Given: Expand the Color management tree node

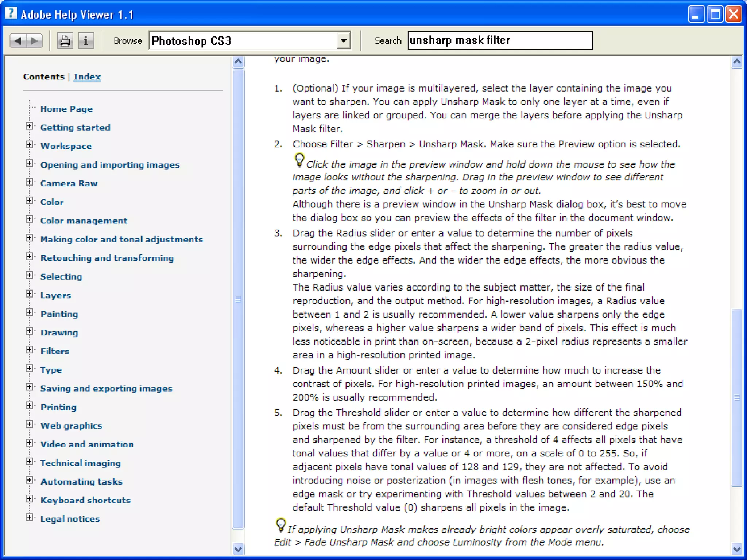Looking at the screenshot, I should pos(30,219).
